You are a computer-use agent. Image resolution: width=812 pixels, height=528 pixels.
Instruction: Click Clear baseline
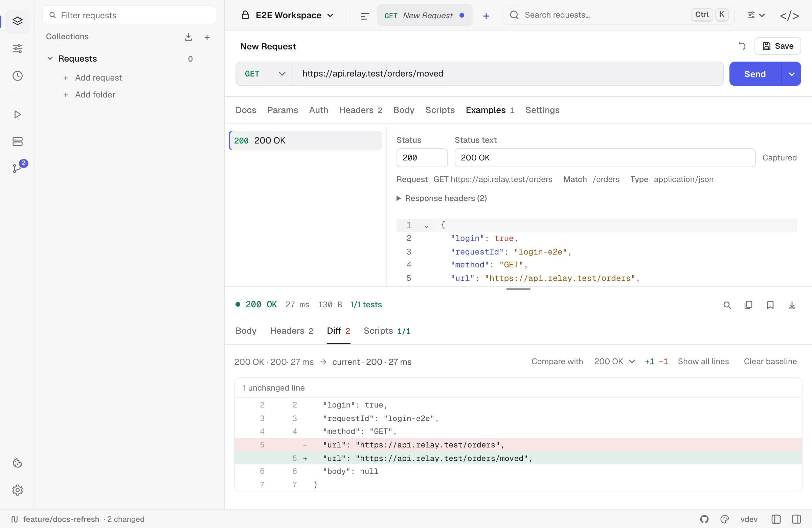pyautogui.click(x=770, y=361)
